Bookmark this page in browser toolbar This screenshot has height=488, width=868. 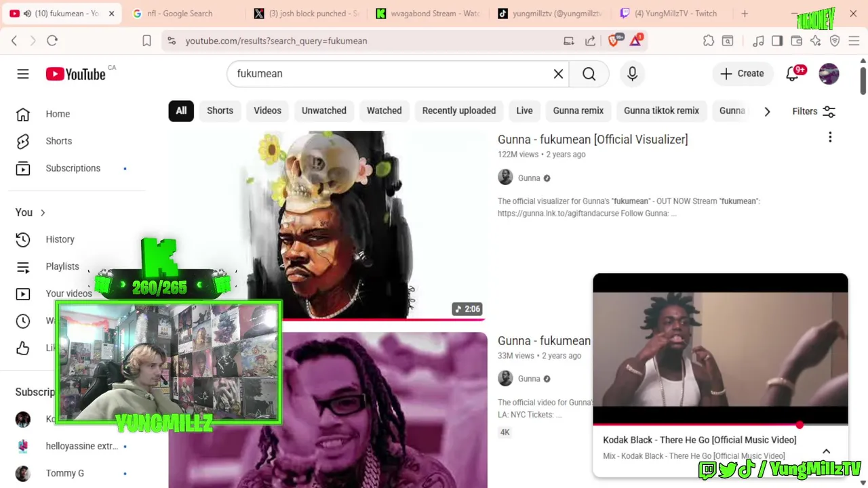pyautogui.click(x=146, y=41)
